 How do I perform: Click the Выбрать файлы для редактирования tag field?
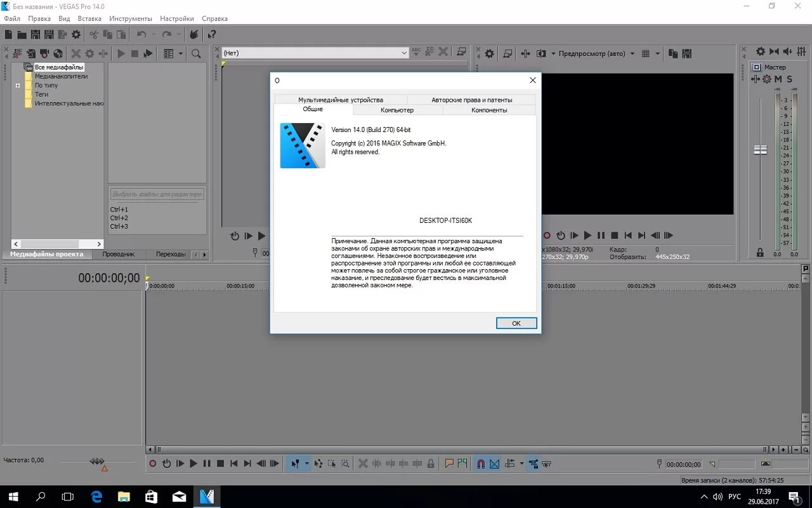pyautogui.click(x=157, y=194)
